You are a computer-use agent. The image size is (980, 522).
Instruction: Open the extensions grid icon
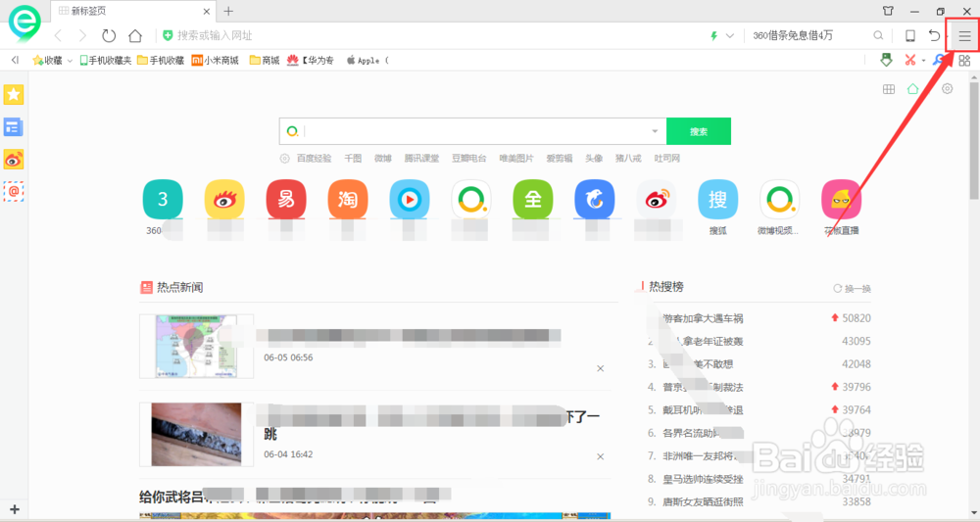tap(964, 60)
